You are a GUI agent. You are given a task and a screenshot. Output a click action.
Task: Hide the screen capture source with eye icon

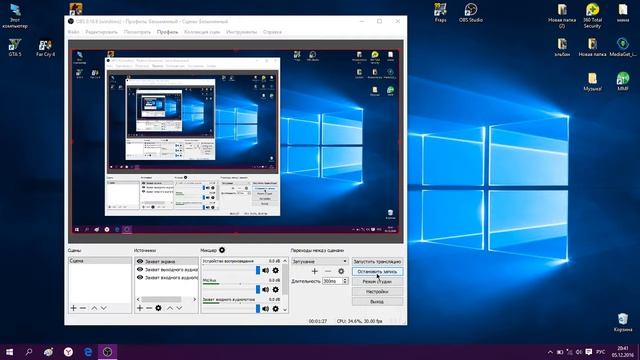pos(140,261)
